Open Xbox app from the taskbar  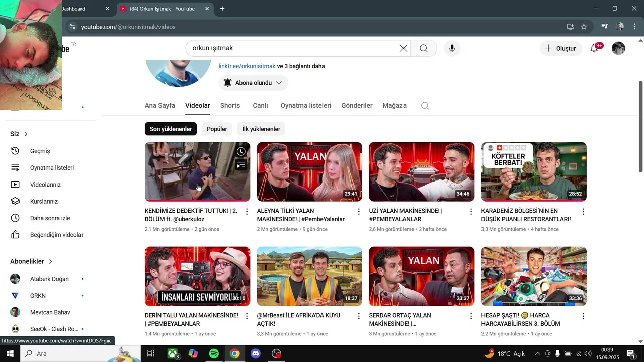[x=173, y=354]
